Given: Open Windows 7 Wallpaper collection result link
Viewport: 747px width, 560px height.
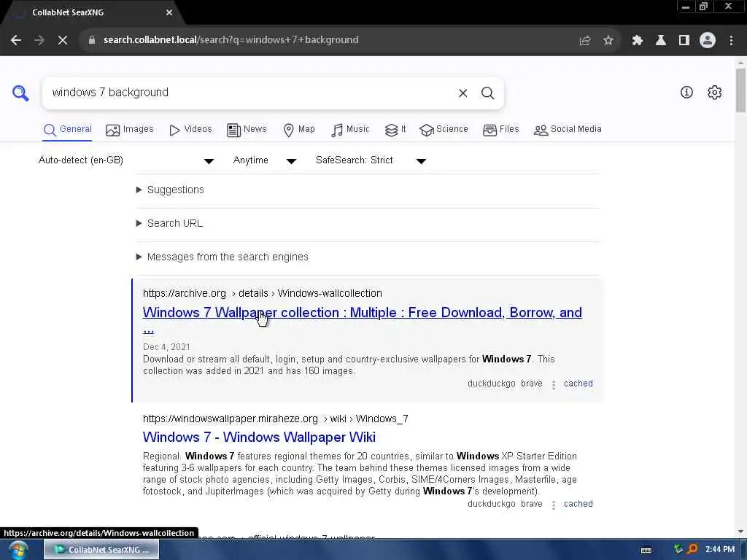Looking at the screenshot, I should pyautogui.click(x=362, y=313).
